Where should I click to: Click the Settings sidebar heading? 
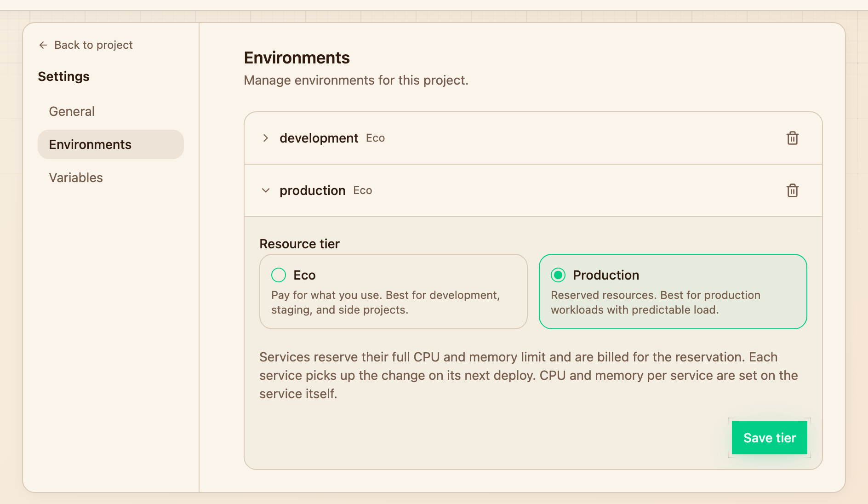[x=63, y=76]
